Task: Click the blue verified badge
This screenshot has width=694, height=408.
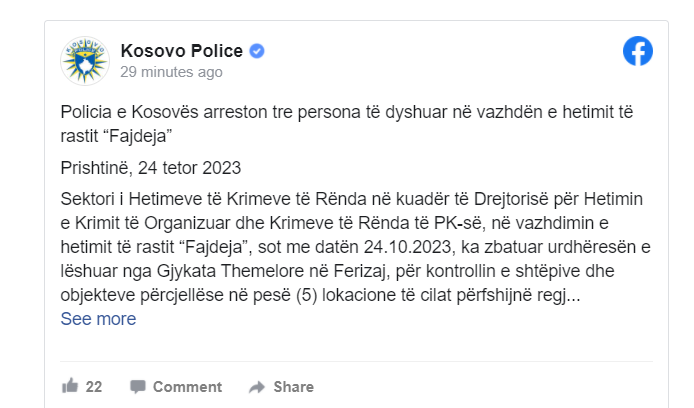Action: (257, 51)
